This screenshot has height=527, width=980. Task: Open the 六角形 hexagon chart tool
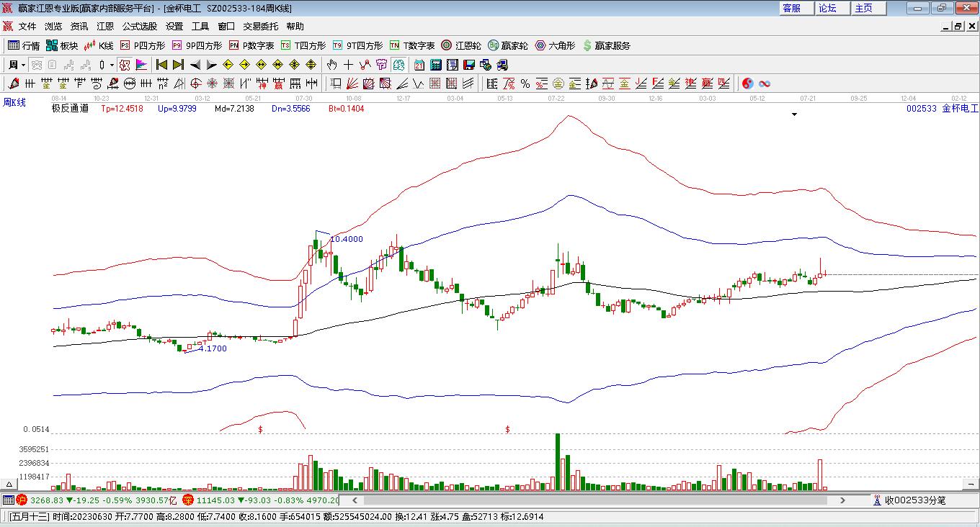(x=555, y=45)
